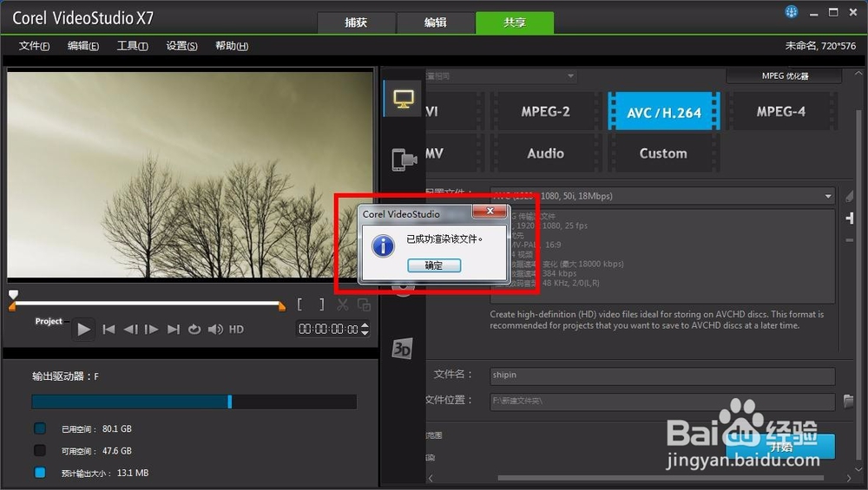Image resolution: width=868 pixels, height=490 pixels.
Task: Click the timecode field
Action: tap(328, 329)
